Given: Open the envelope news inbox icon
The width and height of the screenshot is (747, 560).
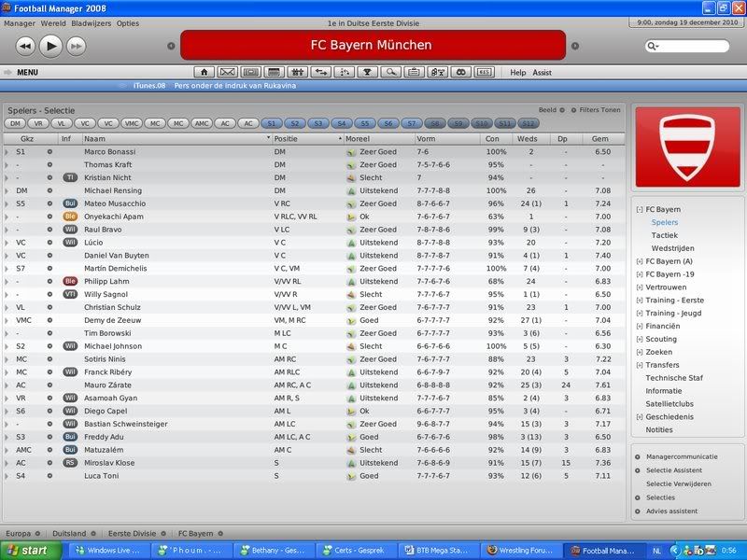Looking at the screenshot, I should coord(227,73).
